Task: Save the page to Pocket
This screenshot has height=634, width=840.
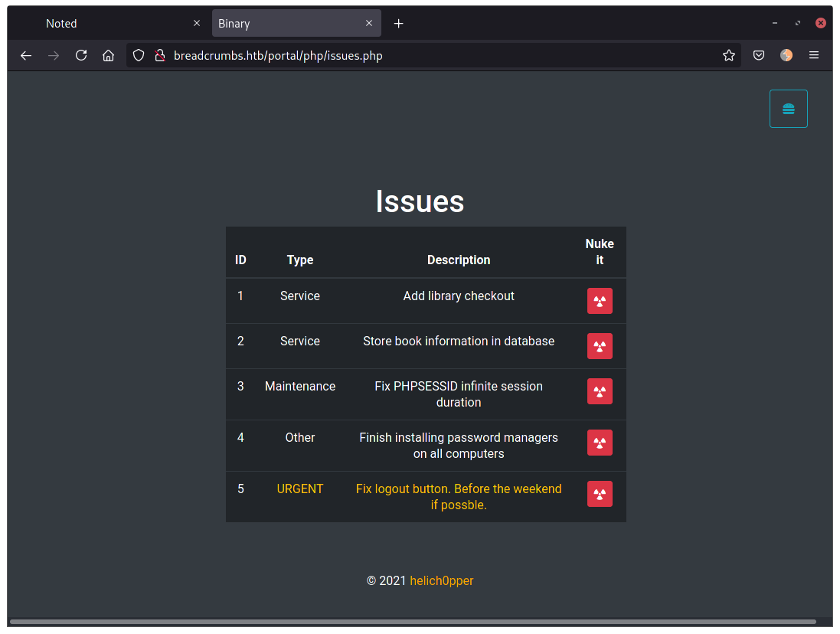Action: pos(758,55)
